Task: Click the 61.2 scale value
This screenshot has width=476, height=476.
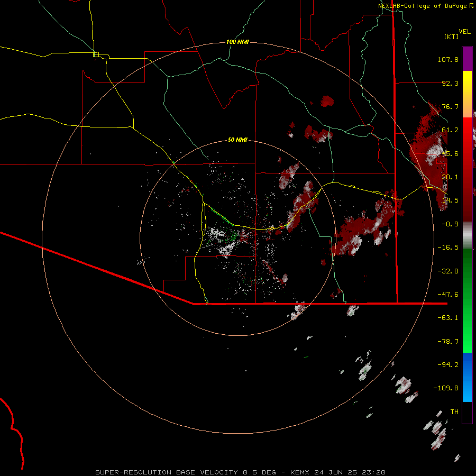Action: (450, 130)
